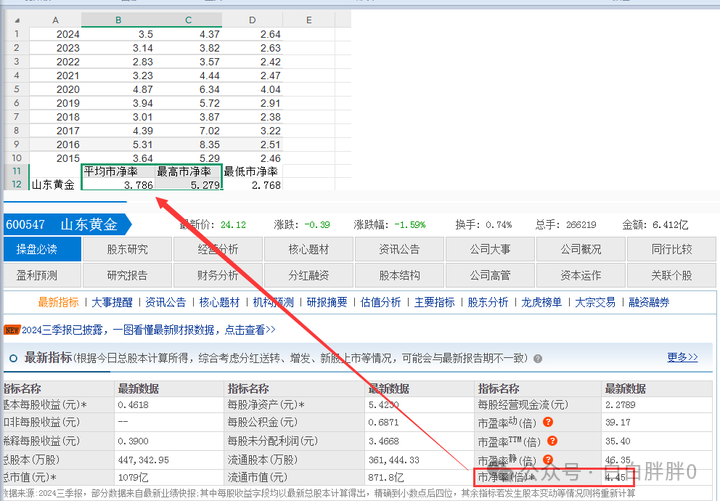Select column A header in spreadsheet

55,20
